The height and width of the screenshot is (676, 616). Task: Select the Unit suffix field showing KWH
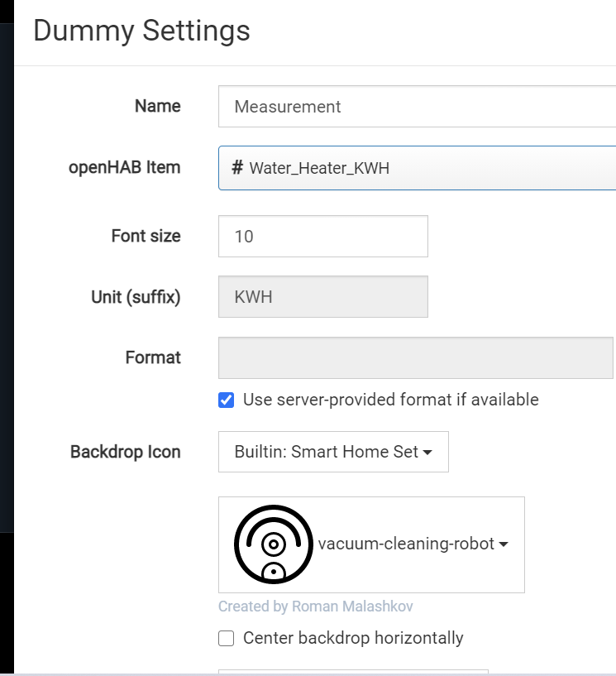coord(322,297)
